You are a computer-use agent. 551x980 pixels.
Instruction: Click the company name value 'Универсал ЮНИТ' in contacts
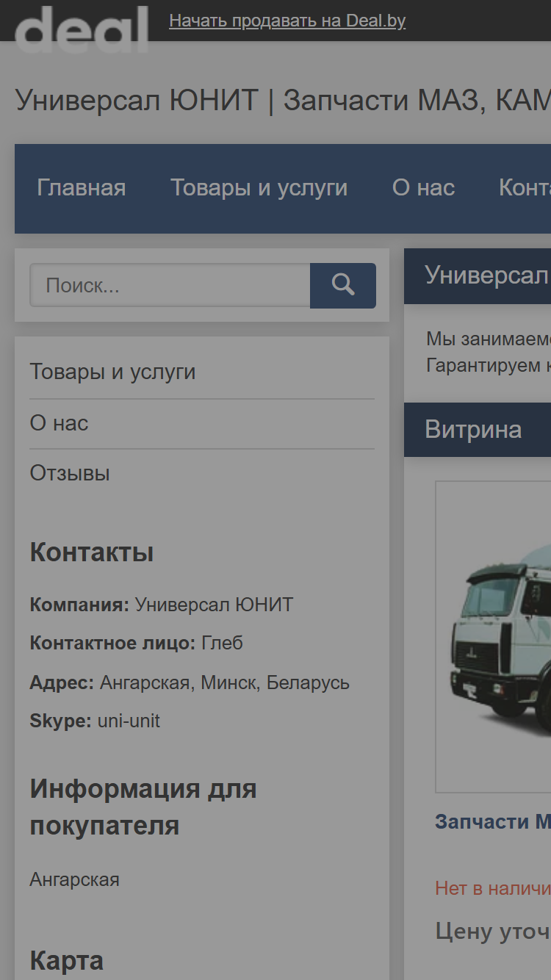click(215, 605)
